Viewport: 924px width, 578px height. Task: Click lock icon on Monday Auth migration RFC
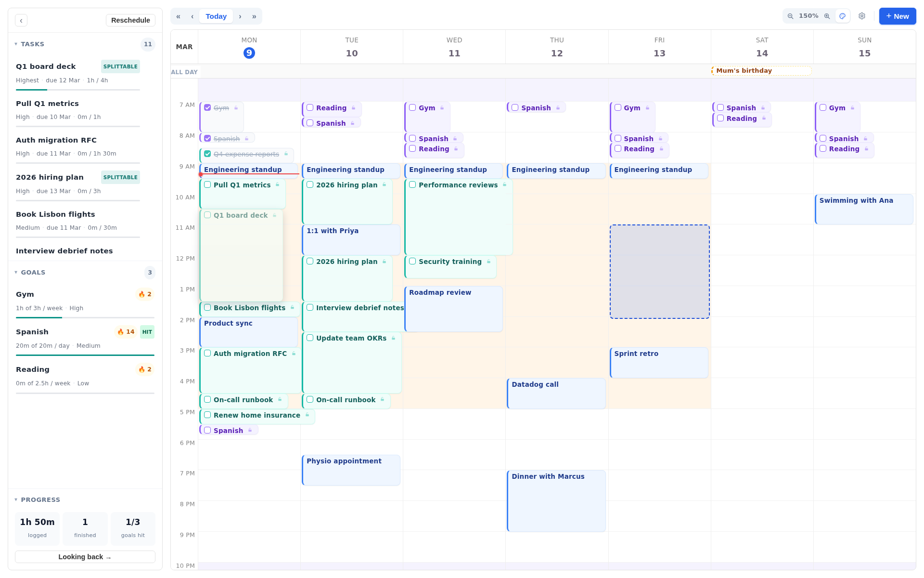point(294,354)
